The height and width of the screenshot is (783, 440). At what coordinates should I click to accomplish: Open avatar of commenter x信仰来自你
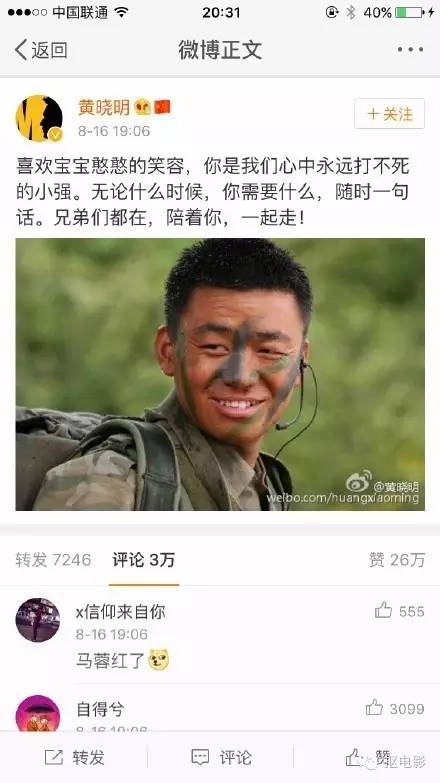[x=38, y=620]
